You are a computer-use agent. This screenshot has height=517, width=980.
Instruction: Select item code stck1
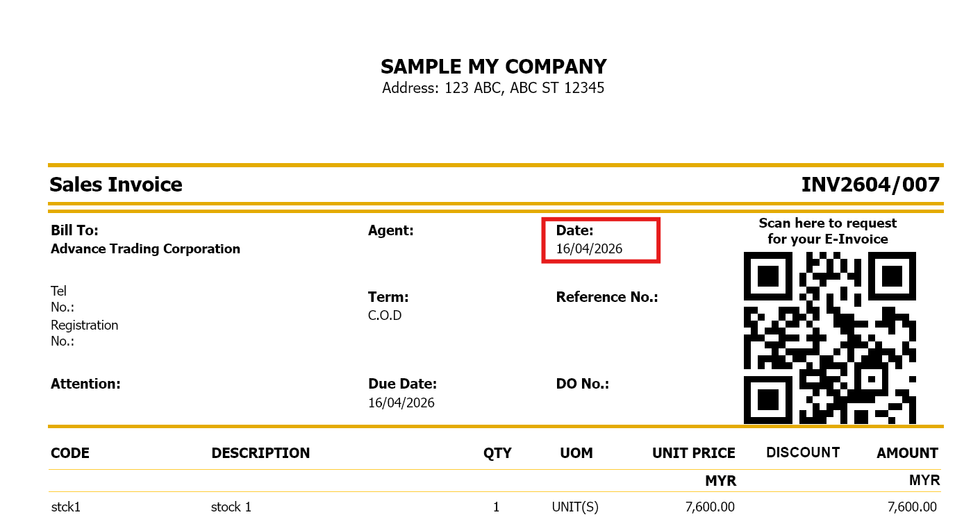(66, 507)
